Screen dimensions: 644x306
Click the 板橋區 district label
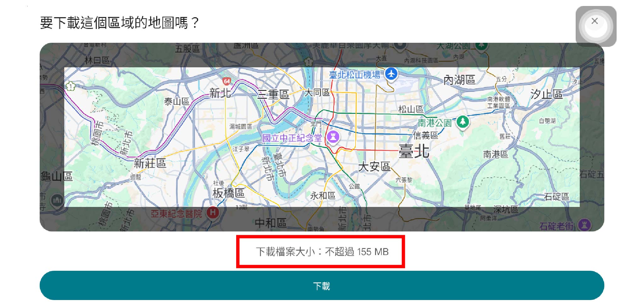228,193
